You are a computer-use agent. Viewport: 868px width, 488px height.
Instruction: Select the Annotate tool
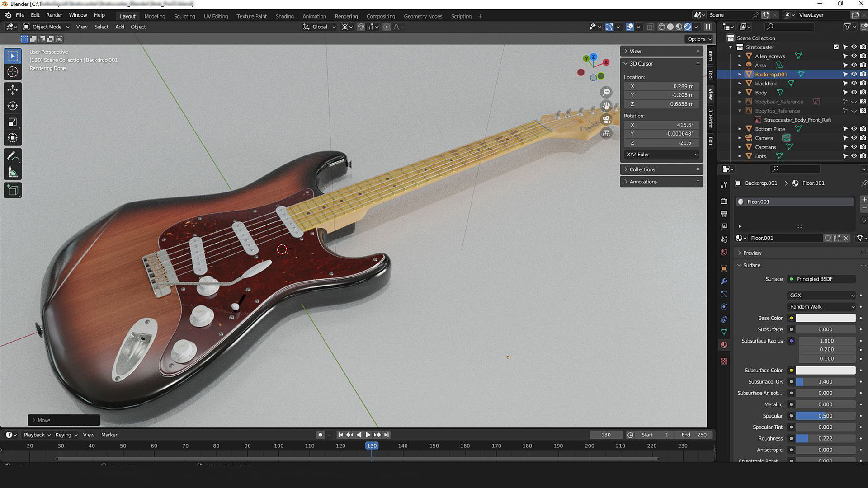coord(13,156)
